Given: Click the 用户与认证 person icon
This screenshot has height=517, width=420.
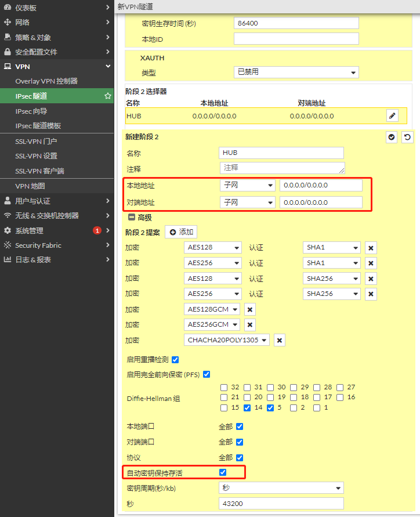Looking at the screenshot, I should tap(8, 200).
